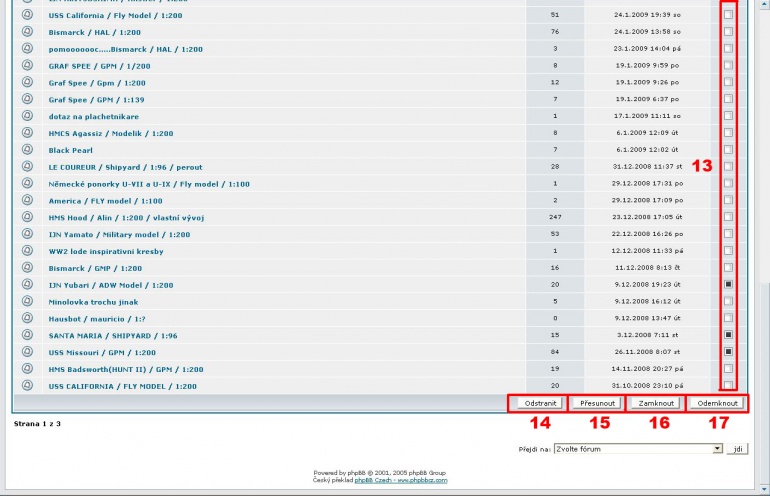Open the Zvolte fórum dropdown

[638, 449]
